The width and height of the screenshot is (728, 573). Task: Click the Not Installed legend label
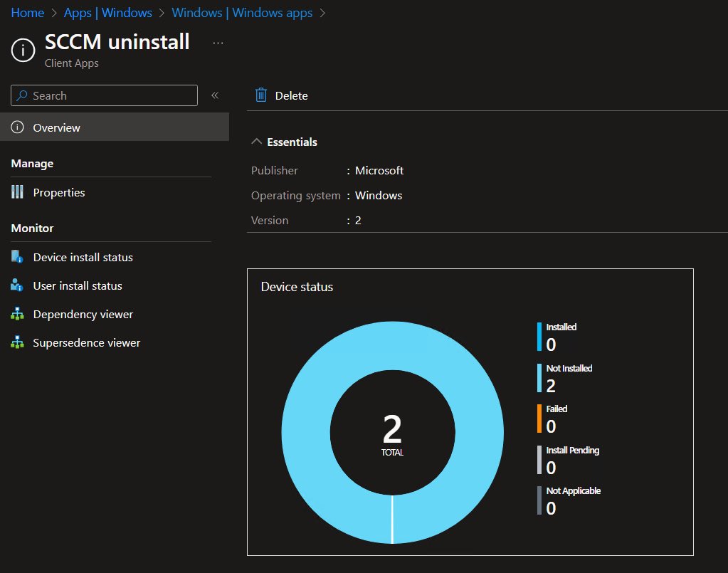[569, 368]
